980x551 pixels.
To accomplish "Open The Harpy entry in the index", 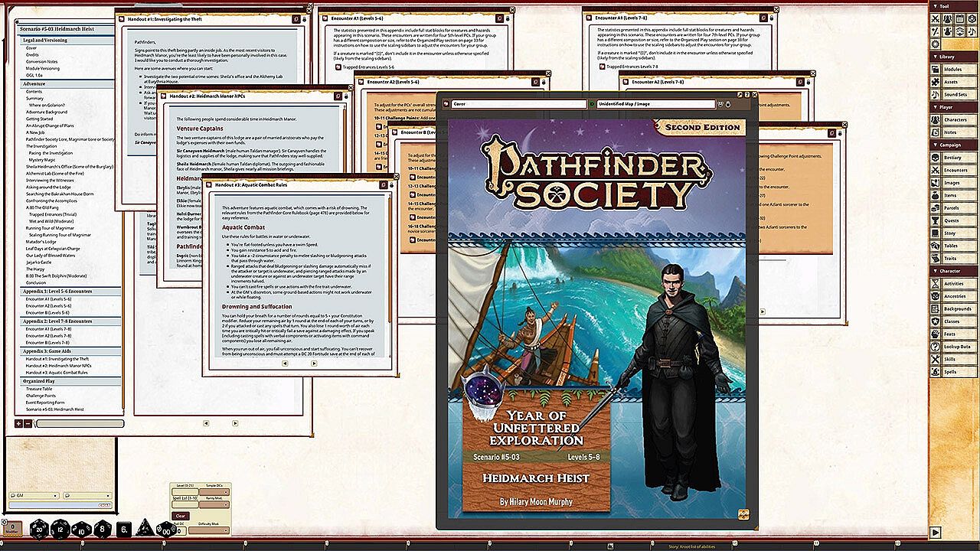I will pos(34,269).
